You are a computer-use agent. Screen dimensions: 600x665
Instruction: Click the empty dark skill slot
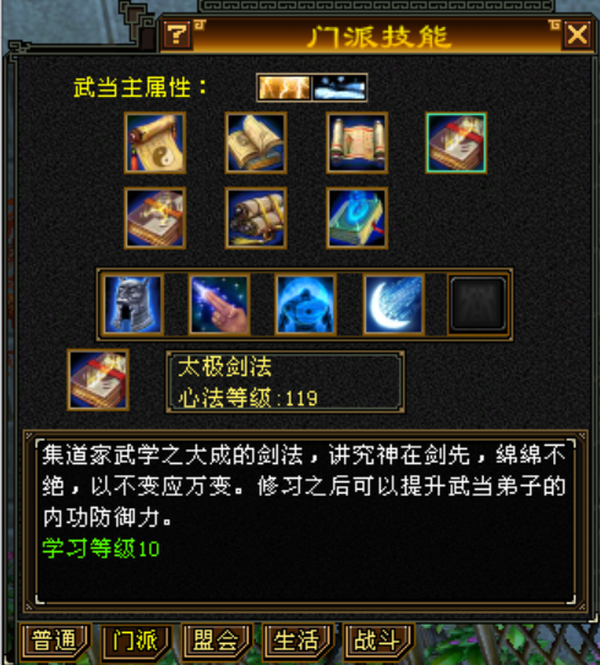(x=478, y=304)
